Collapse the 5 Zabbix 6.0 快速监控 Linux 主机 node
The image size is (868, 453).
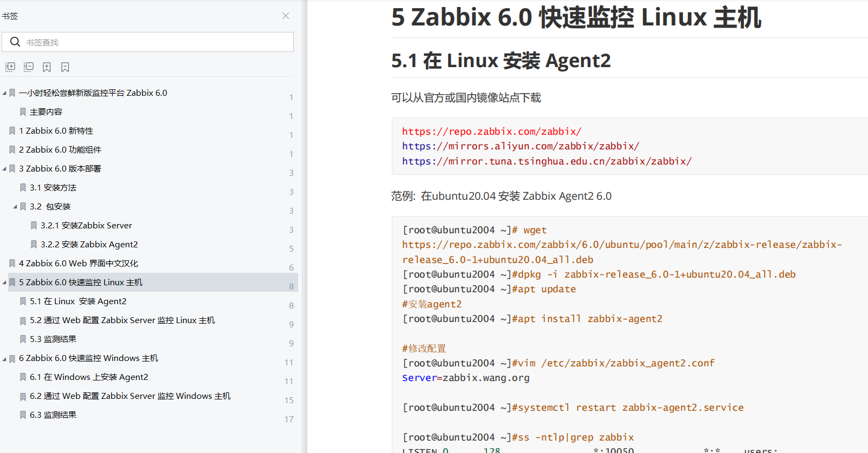pyautogui.click(x=4, y=283)
